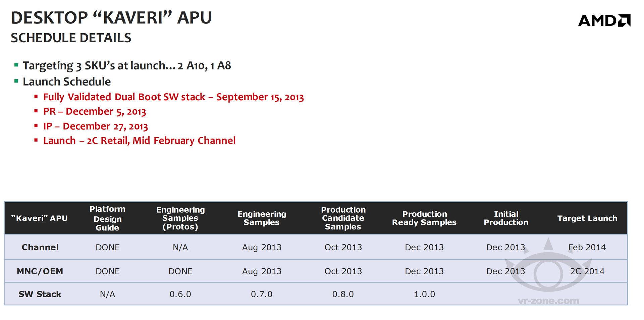
Task: Click the 'Launch Schedule' bullet text
Action: tap(67, 82)
